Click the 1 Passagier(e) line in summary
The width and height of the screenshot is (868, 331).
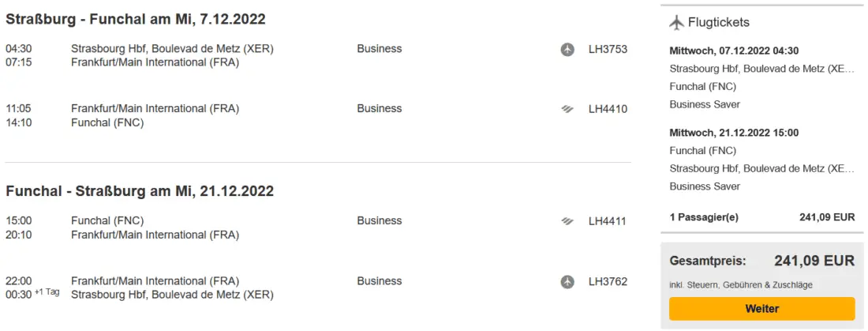(x=704, y=216)
